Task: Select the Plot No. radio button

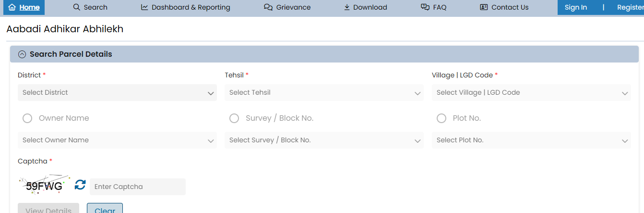Action: coord(441,118)
